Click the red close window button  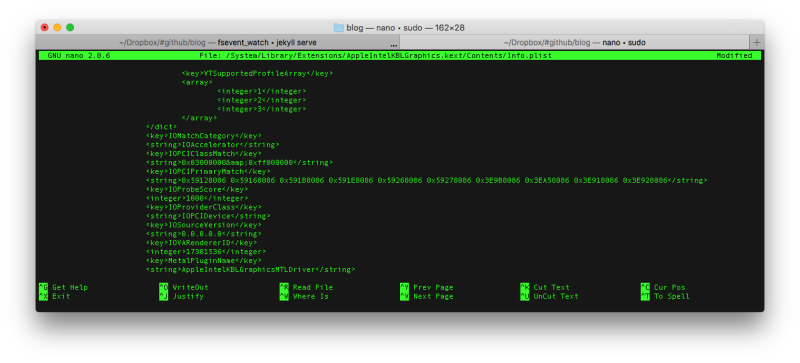click(x=45, y=28)
